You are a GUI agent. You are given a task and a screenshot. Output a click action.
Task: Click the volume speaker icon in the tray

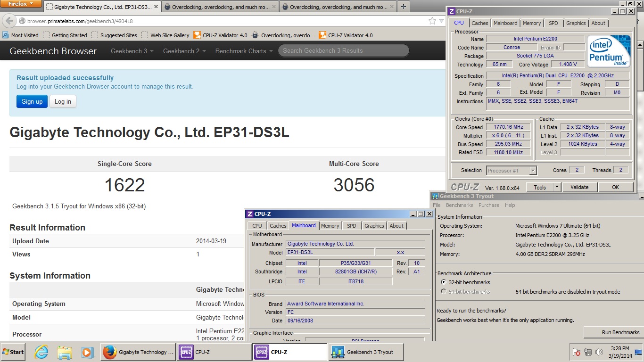tap(599, 352)
